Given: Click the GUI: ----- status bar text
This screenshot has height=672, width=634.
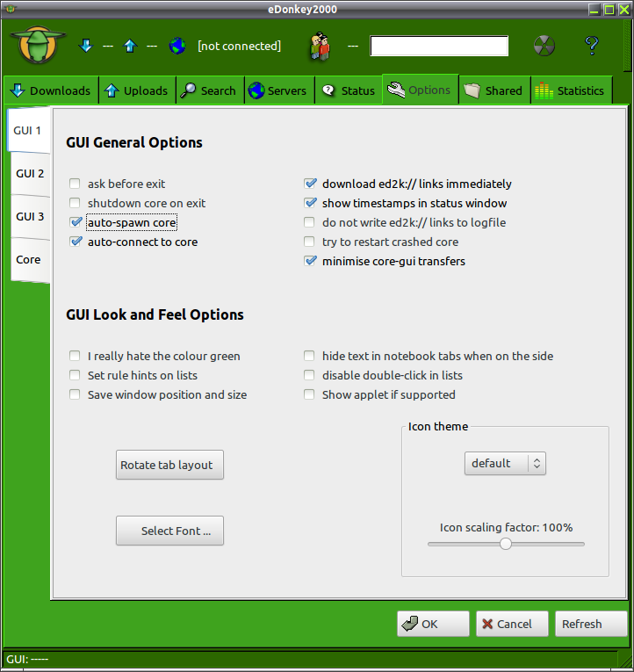Looking at the screenshot, I should coord(27,659).
